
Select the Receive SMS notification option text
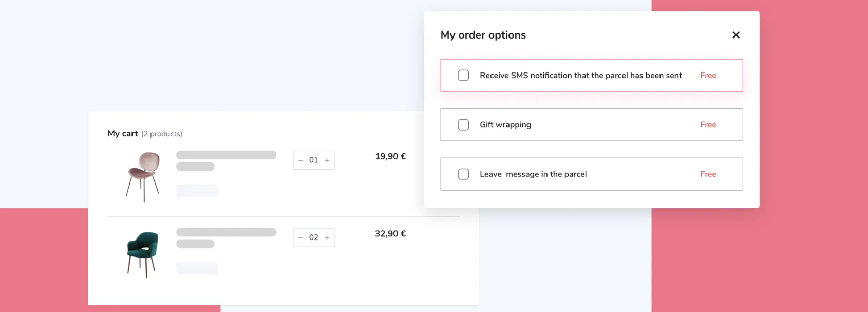[580, 76]
